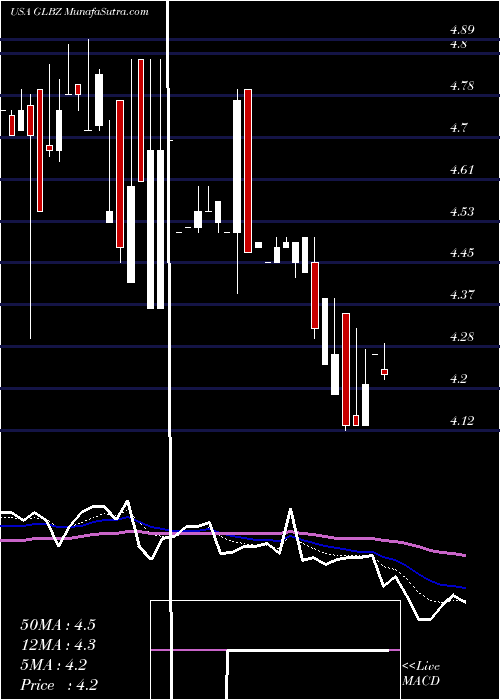Select the 4.53 price axis label
Screen dimensions: 500x700
[462, 211]
